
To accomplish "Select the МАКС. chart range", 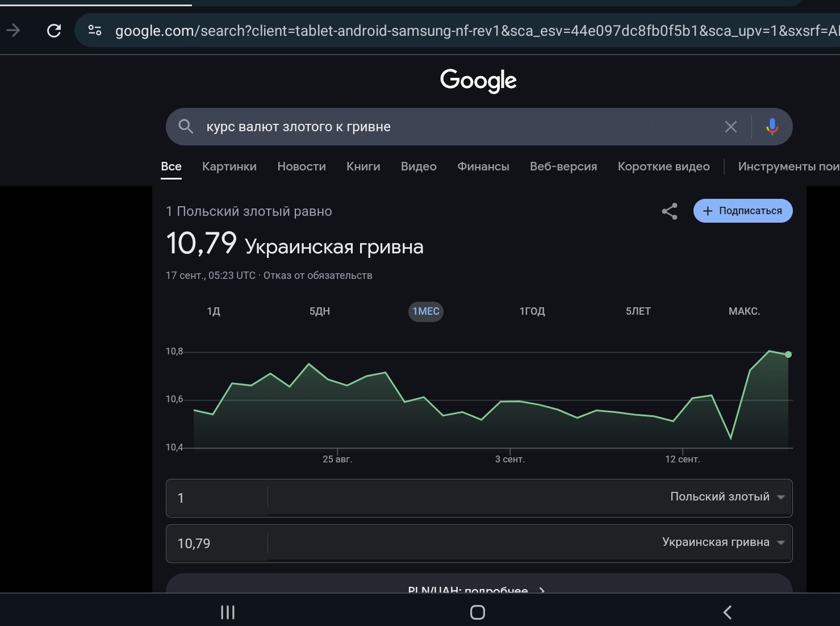I will pos(745,311).
